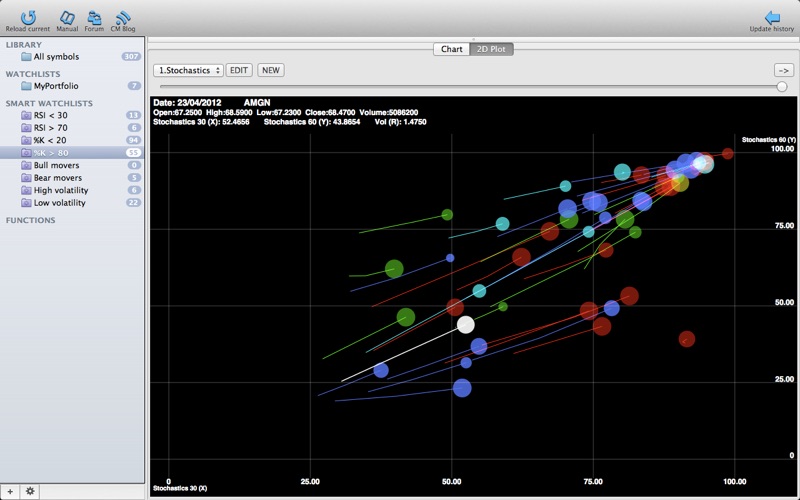Click the FUNCTIONS section header

(30, 220)
